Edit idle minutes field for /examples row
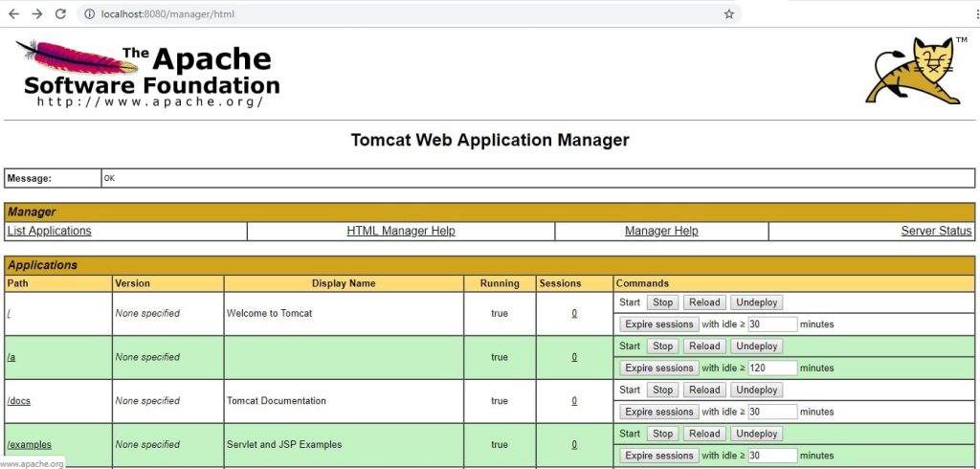Viewport: 980px width, 469px height. click(x=772, y=456)
